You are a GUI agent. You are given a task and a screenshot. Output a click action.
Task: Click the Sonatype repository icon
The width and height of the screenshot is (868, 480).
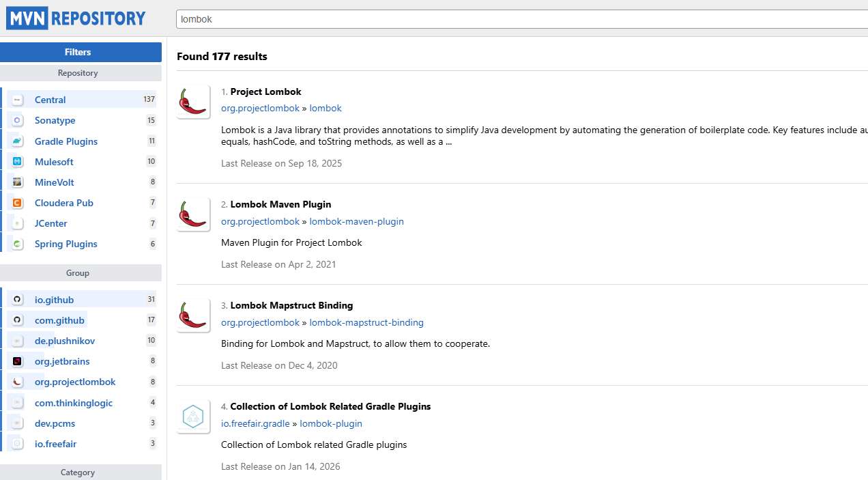(18, 120)
